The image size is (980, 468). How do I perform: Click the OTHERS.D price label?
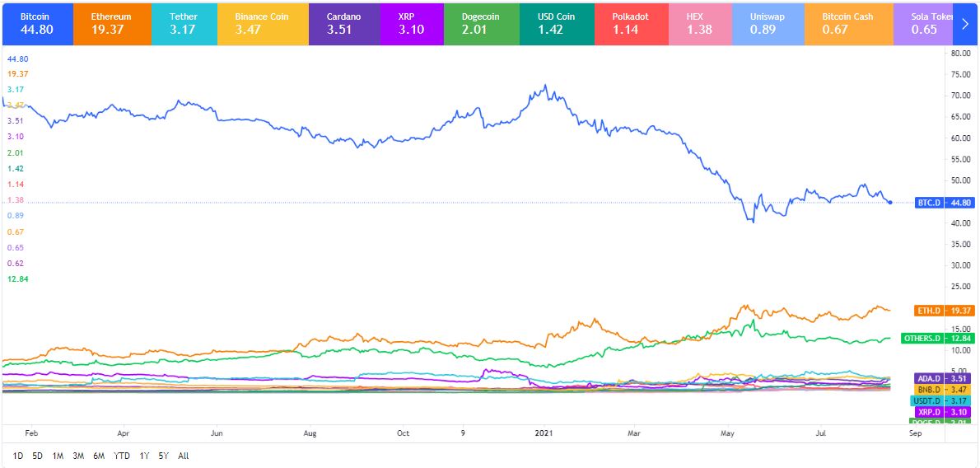(x=937, y=339)
